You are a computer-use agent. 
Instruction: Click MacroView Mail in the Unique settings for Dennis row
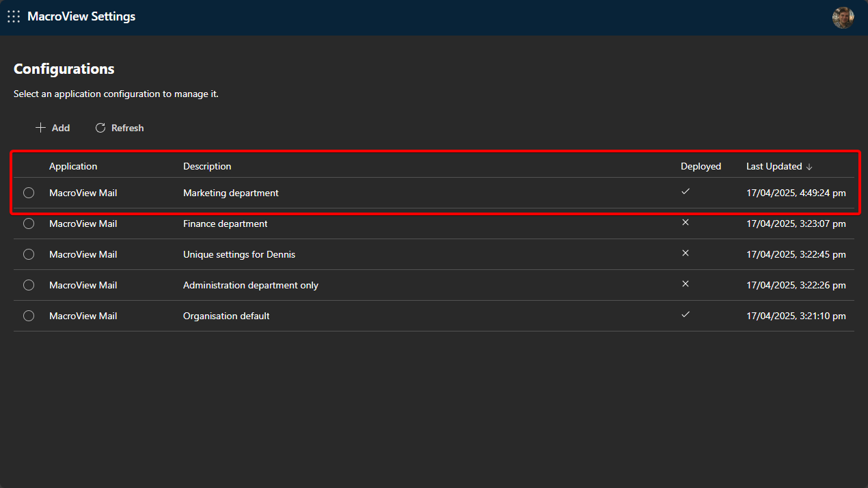83,254
